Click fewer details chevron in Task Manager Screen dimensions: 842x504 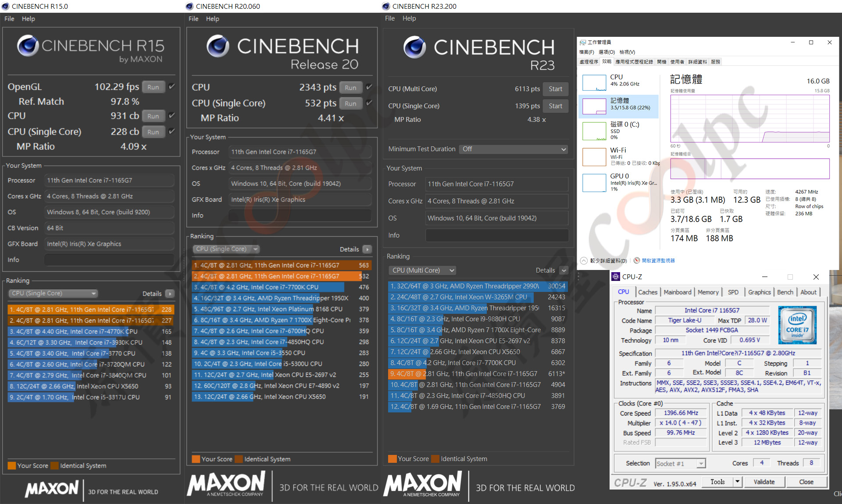pos(584,260)
